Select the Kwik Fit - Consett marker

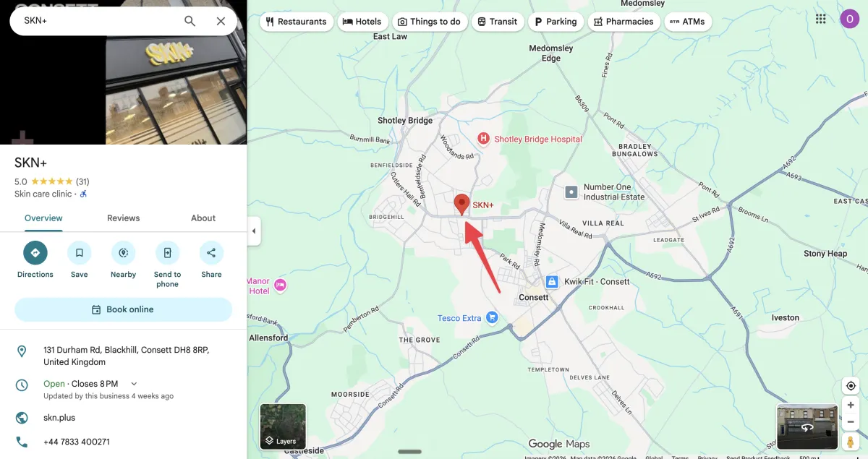(552, 281)
